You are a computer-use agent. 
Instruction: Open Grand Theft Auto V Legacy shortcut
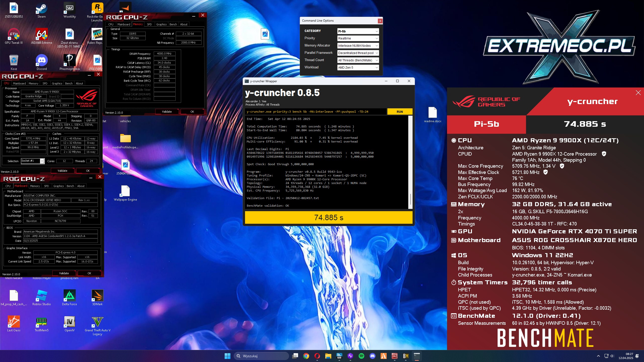(97, 326)
